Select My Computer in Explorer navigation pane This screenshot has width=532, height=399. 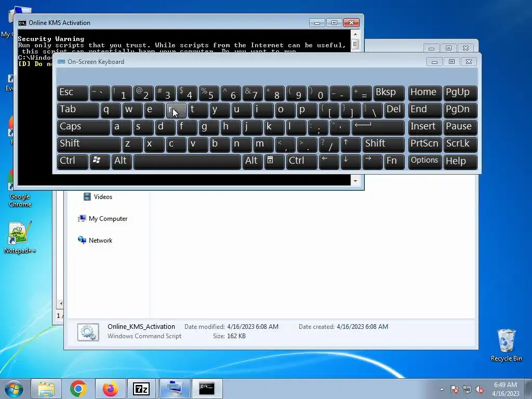pos(102,219)
